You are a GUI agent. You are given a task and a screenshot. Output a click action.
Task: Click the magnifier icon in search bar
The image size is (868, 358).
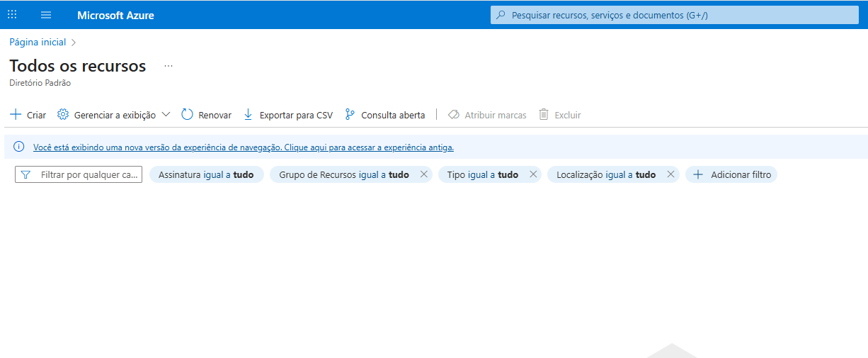tap(501, 15)
